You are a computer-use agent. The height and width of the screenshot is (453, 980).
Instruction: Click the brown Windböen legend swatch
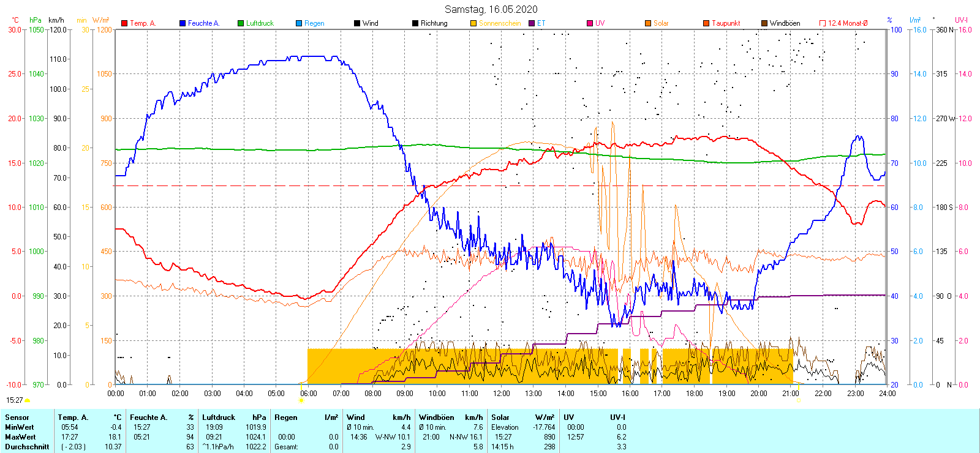pos(764,23)
